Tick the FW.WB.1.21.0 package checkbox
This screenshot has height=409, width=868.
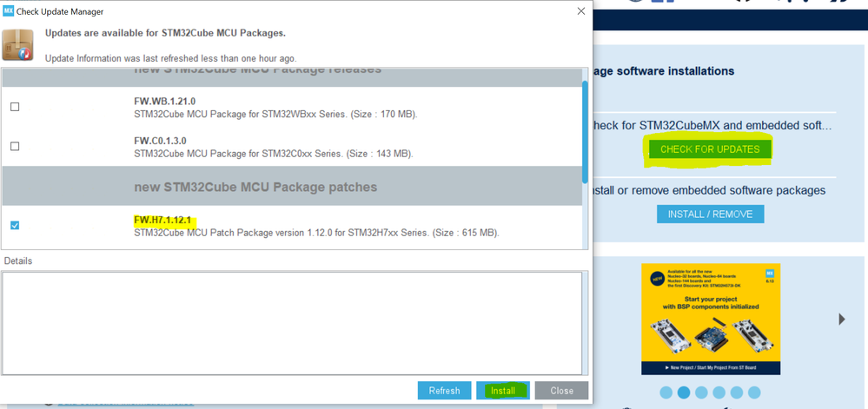coord(15,107)
